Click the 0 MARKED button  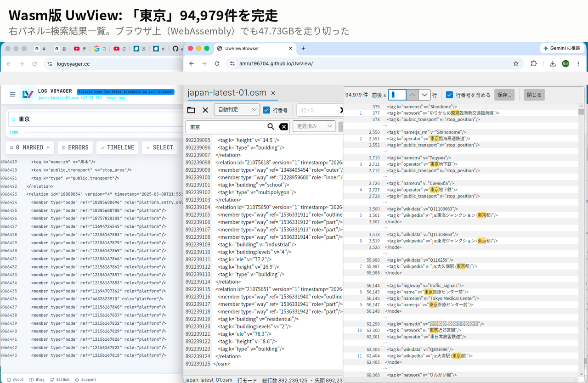(x=29, y=147)
